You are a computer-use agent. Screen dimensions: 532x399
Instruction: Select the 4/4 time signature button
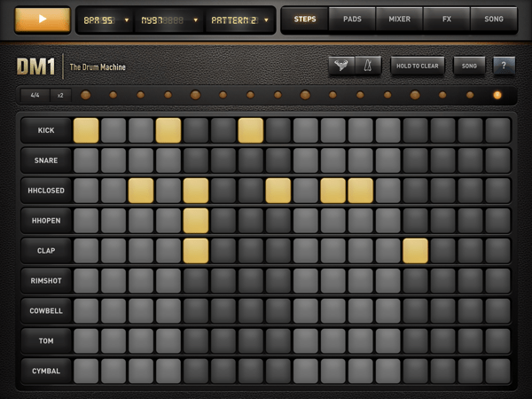35,95
